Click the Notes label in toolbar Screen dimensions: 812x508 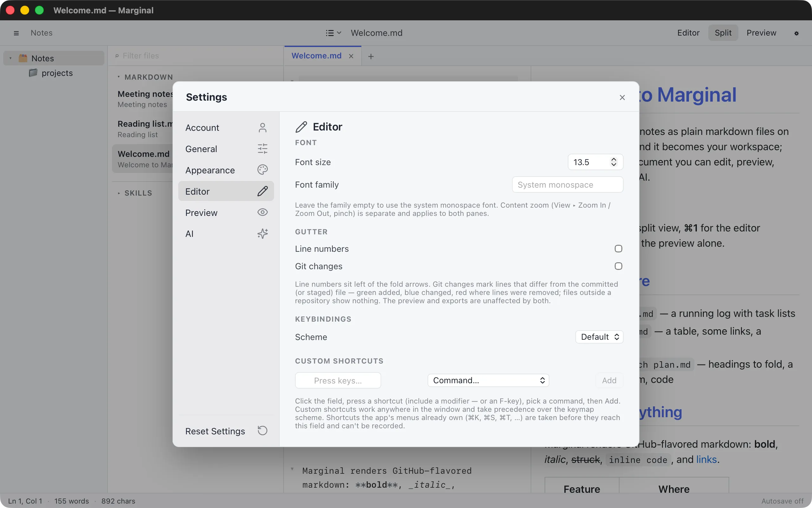[x=42, y=33]
